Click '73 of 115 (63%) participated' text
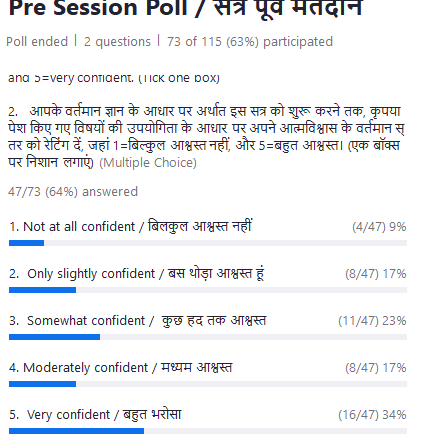 click(250, 42)
